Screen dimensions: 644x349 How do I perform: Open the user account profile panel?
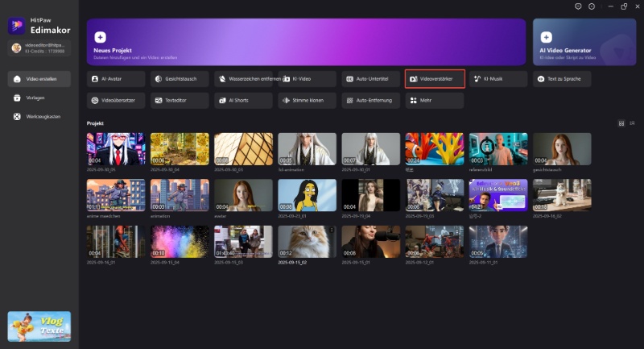(39, 48)
